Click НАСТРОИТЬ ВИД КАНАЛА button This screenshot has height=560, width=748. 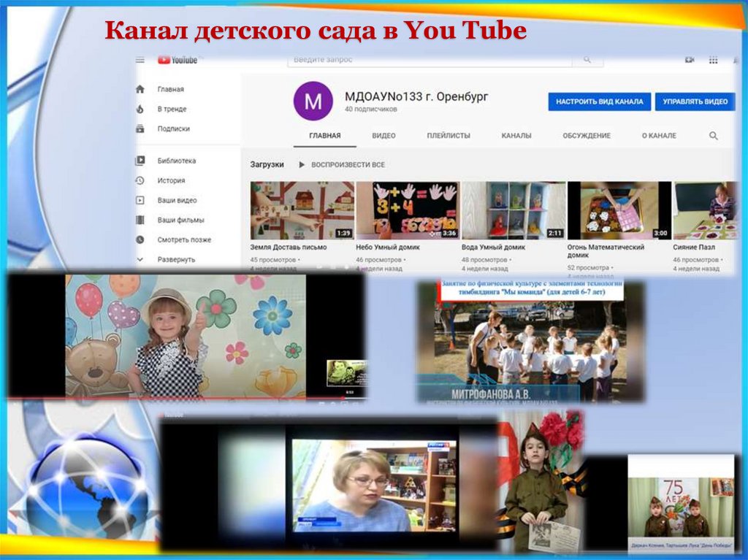pos(599,101)
